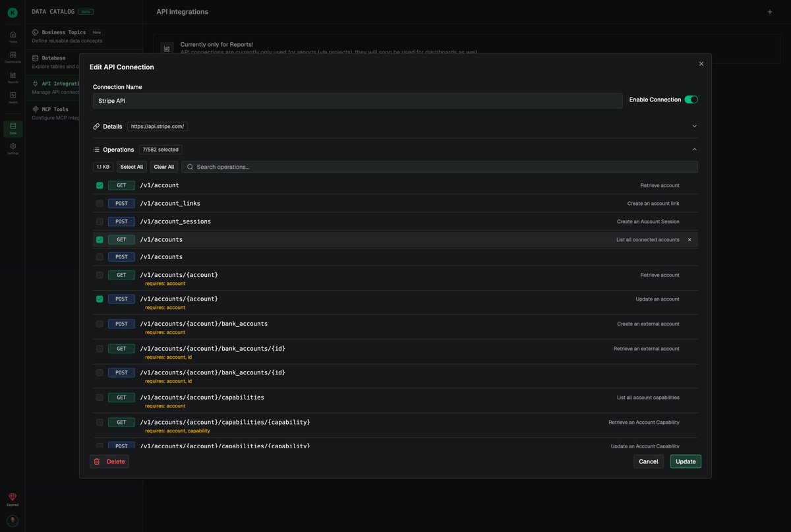Click the magnifier icon in operations search
Viewport: 791px width, 532px height.
(190, 167)
